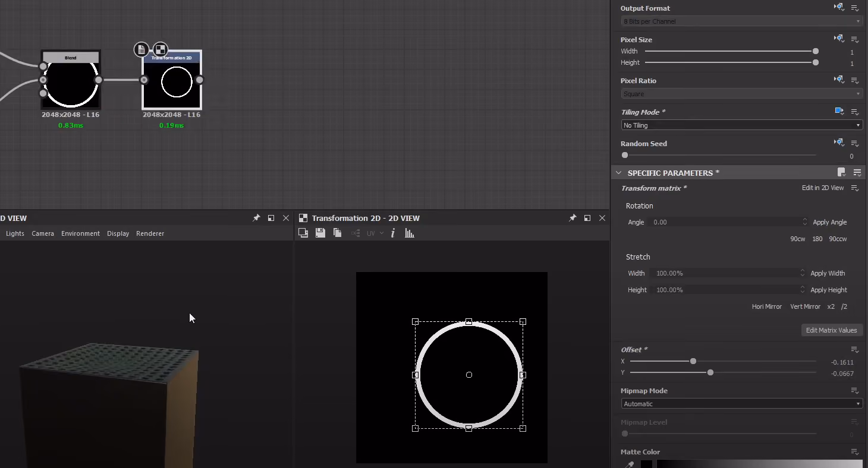Rotate using the 90cw button
This screenshot has width=868, height=468.
(797, 239)
